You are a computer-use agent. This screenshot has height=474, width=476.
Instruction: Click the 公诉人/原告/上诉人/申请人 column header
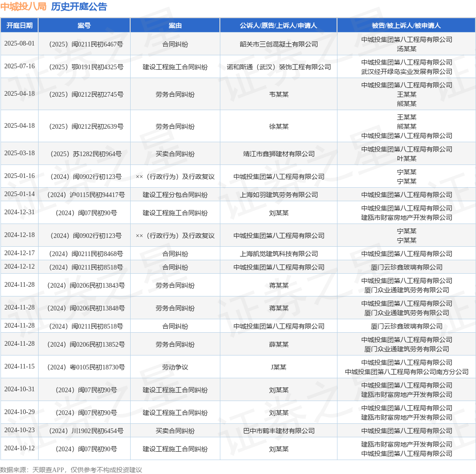(x=278, y=26)
